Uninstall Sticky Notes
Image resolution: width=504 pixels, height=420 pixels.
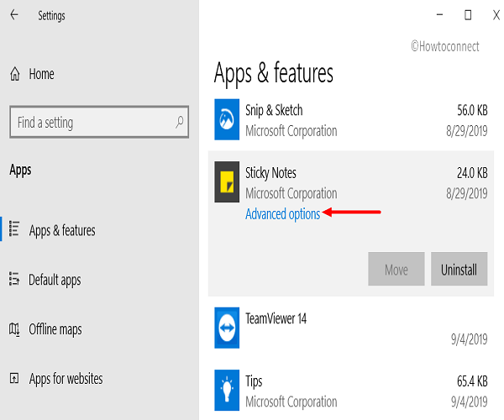459,269
